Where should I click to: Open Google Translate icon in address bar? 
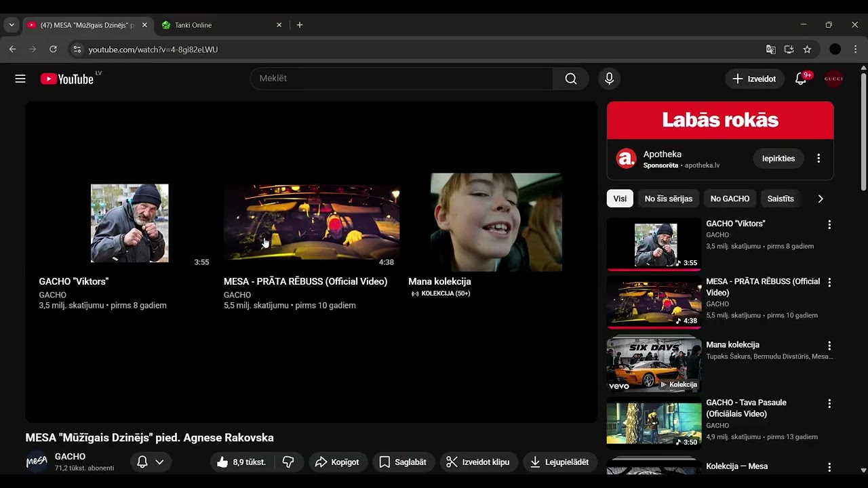point(771,49)
